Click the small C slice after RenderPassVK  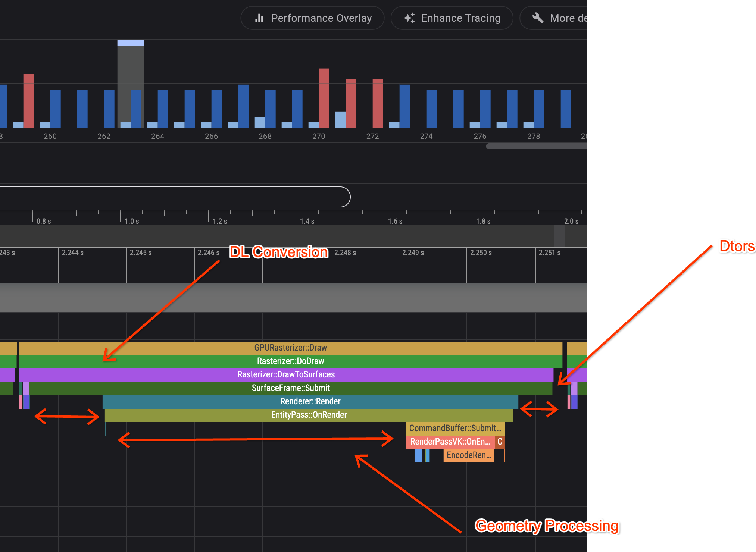(500, 442)
